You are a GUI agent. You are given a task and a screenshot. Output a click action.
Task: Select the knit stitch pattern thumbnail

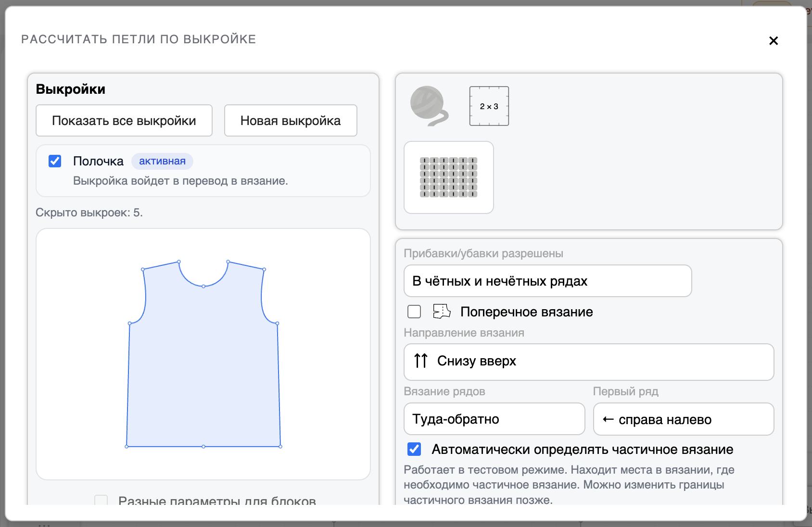click(x=449, y=177)
